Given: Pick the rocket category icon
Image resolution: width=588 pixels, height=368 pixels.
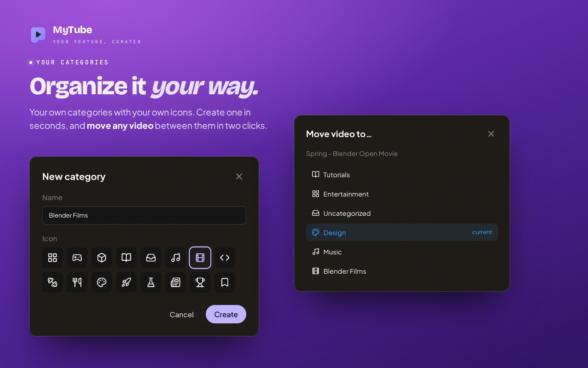Looking at the screenshot, I should tap(126, 282).
